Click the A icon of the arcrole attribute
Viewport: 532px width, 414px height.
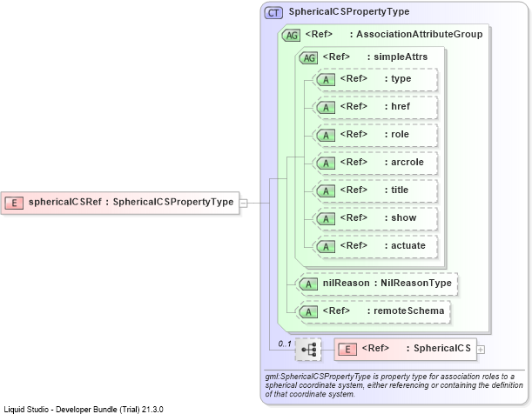pos(326,164)
